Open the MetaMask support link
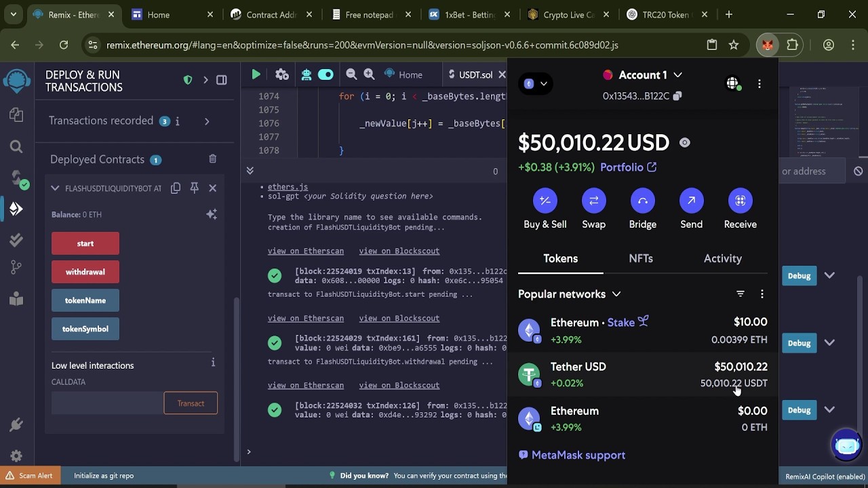 572,455
